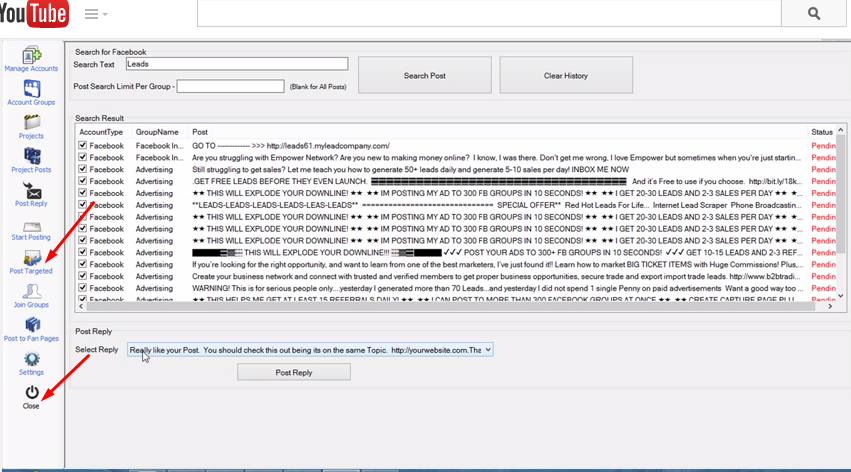Click the Search Text field containing Leads
The height and width of the screenshot is (472, 851).
coord(237,64)
